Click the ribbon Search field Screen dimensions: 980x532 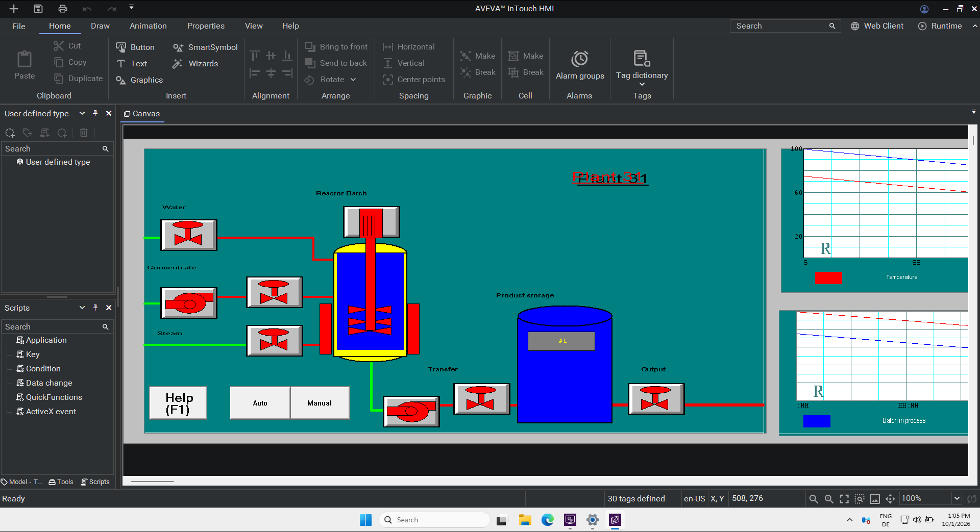pos(786,26)
